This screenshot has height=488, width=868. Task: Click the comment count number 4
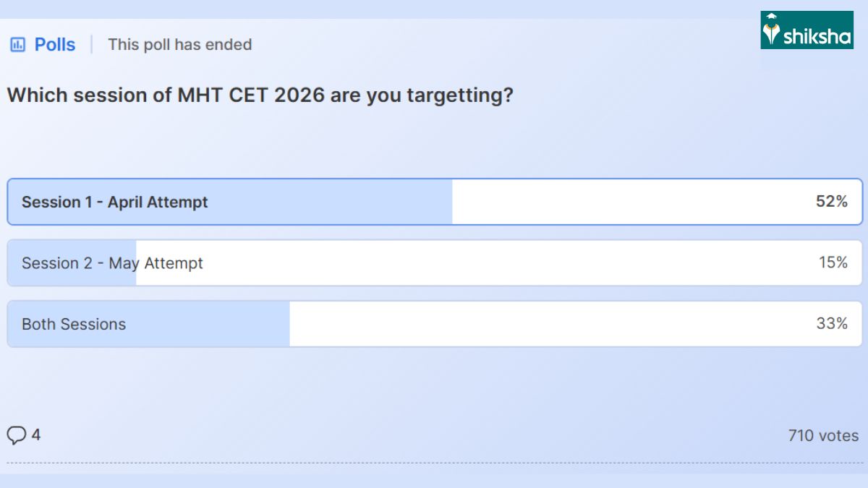(36, 435)
